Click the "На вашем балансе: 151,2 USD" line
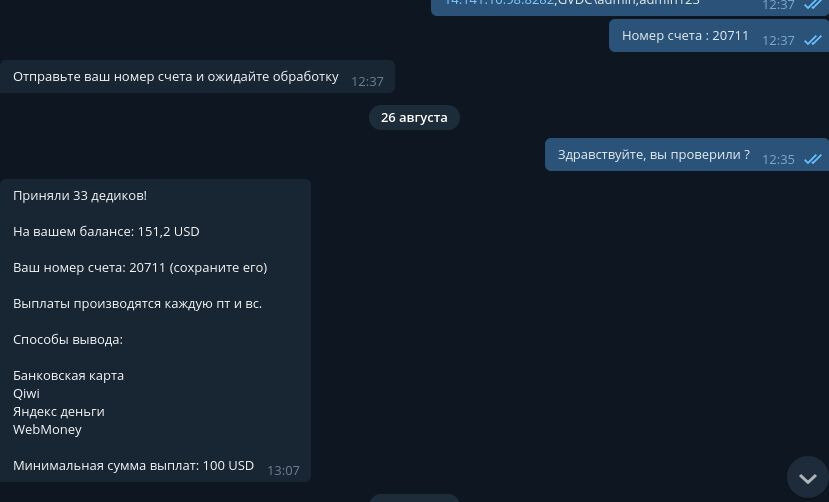 click(106, 231)
